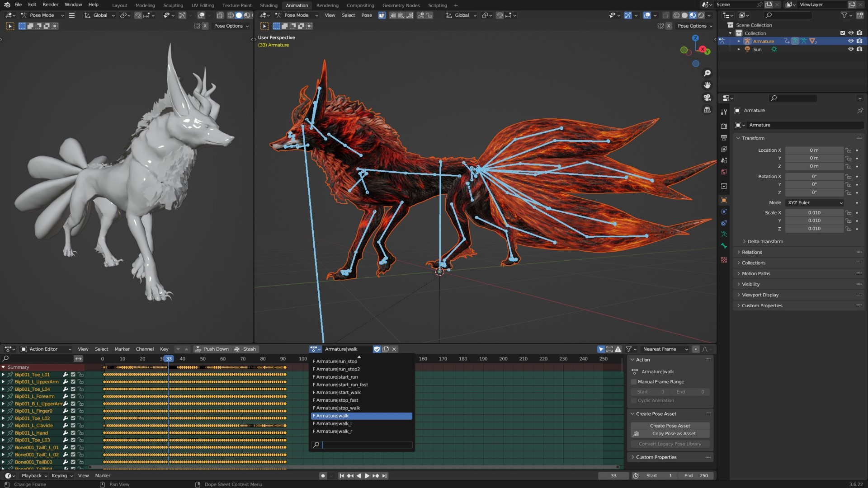The height and width of the screenshot is (488, 868).
Task: Open the Playback dropdown in timeline
Action: [34, 476]
